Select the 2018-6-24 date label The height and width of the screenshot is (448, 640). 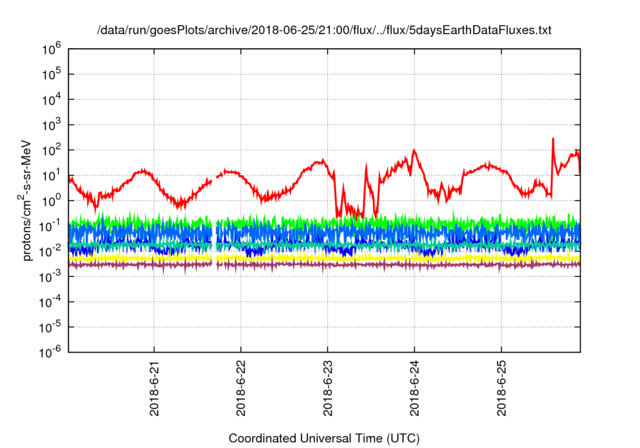point(415,388)
